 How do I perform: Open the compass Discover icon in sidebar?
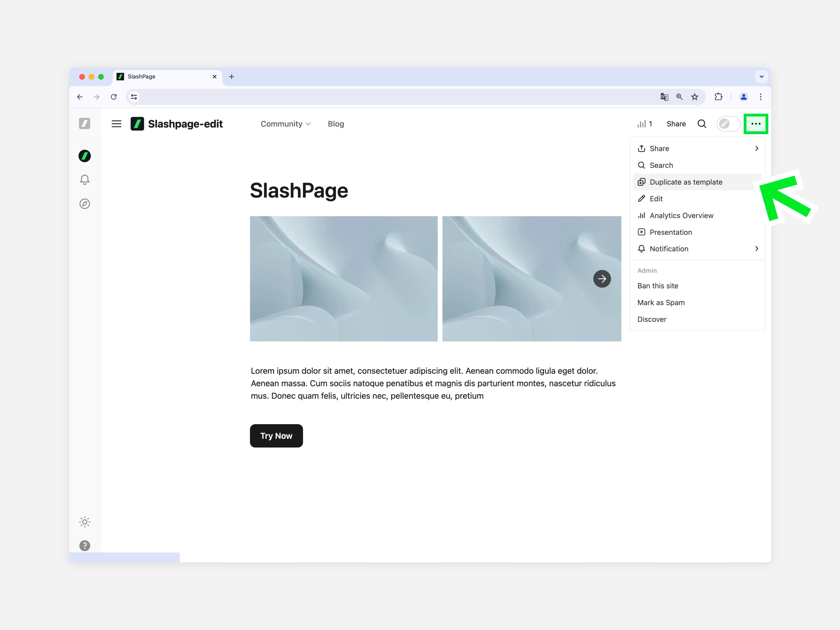point(85,204)
